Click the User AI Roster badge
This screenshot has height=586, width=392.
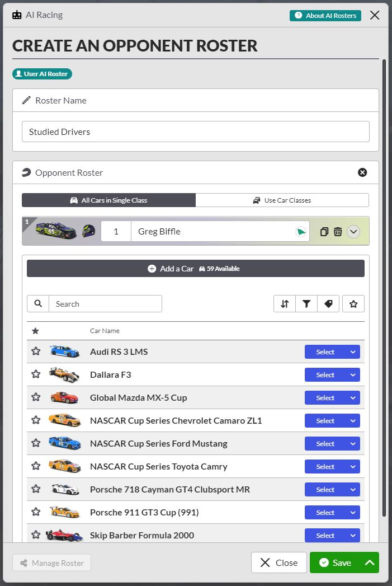click(42, 74)
